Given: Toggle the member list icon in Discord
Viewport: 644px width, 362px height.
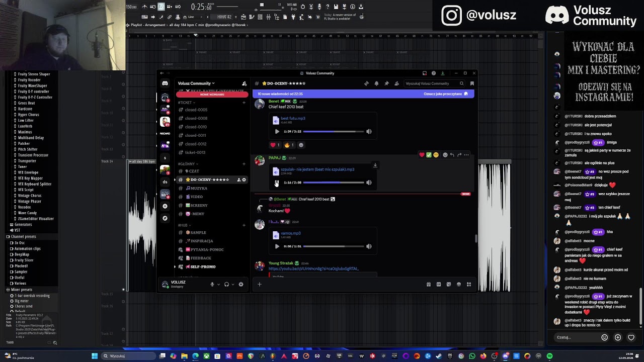Looking at the screenshot, I should pyautogui.click(x=396, y=83).
